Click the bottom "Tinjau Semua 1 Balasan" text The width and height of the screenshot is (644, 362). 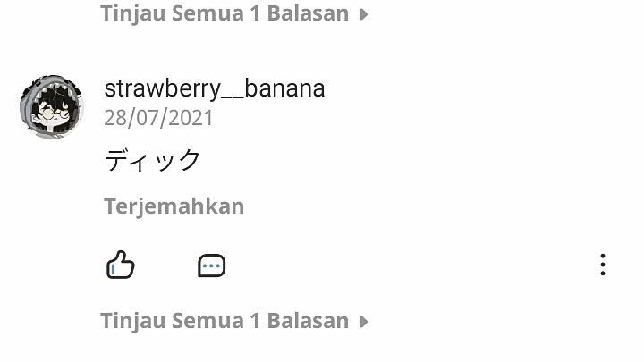tap(225, 321)
